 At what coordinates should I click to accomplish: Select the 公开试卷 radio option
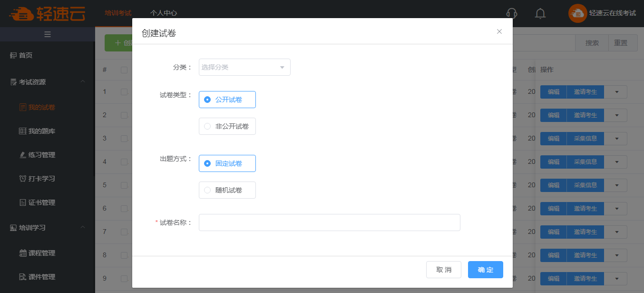[x=207, y=100]
